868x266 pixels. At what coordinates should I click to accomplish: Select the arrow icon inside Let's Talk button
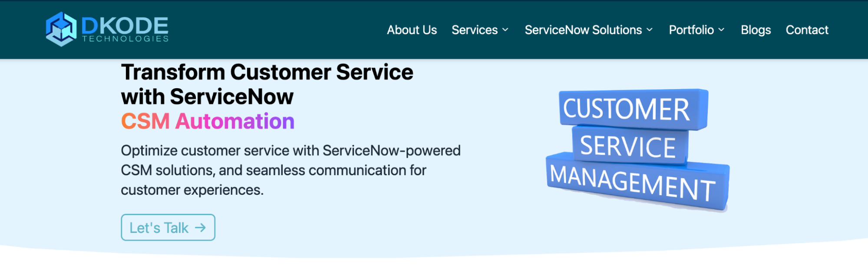tap(199, 227)
